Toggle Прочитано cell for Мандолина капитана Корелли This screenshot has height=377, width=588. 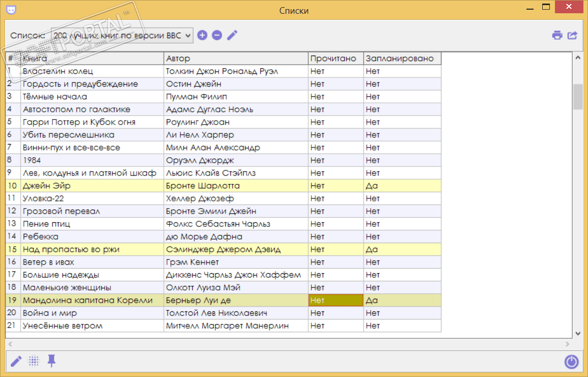336,300
